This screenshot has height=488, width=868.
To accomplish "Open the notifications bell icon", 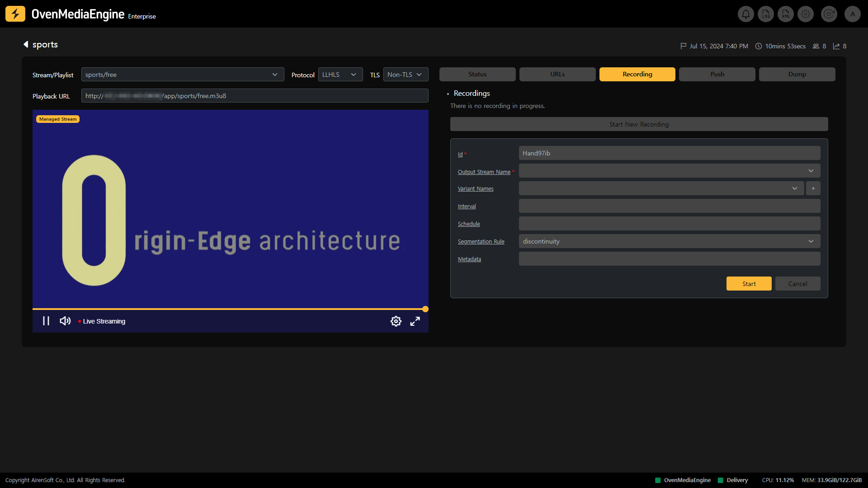I will [x=746, y=14].
